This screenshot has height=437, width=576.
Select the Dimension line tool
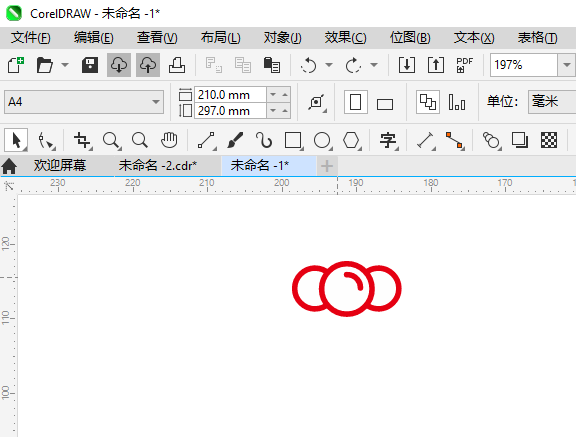point(426,140)
